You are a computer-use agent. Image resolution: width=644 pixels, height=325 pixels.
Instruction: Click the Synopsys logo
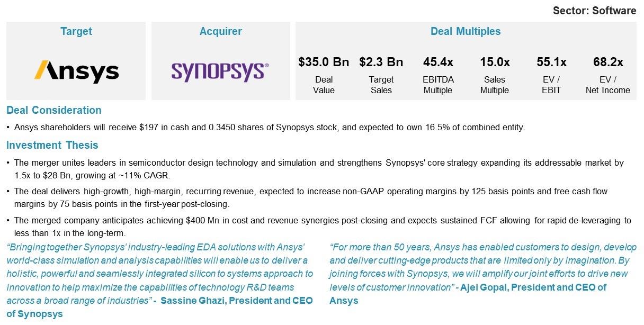pos(220,72)
